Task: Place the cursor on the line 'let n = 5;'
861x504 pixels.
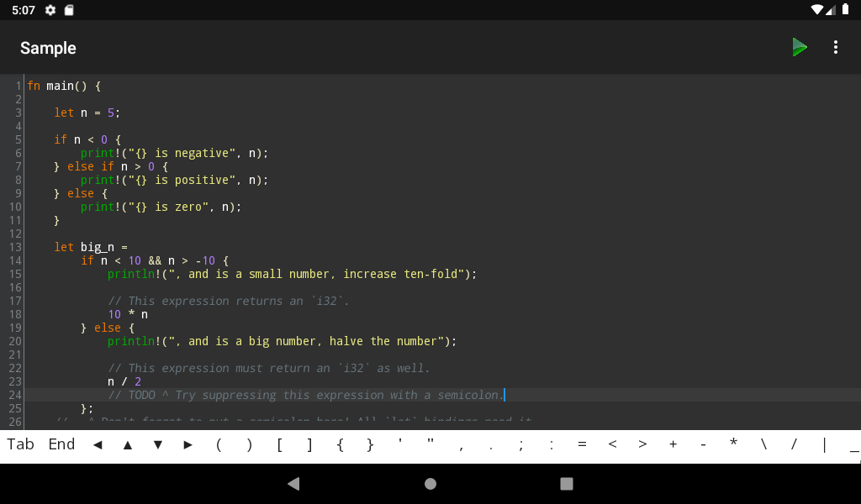Action: (87, 113)
